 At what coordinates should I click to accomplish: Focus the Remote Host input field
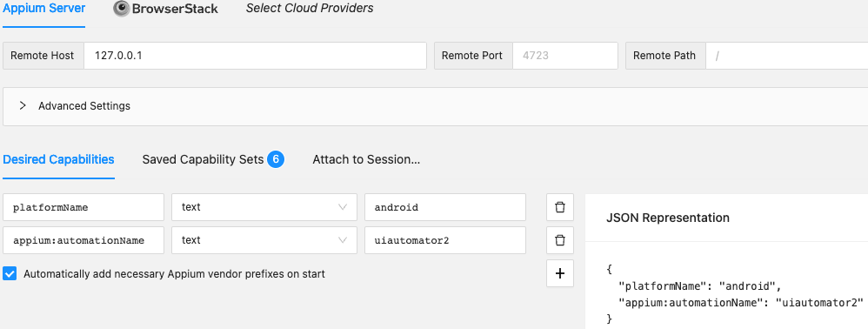click(255, 56)
